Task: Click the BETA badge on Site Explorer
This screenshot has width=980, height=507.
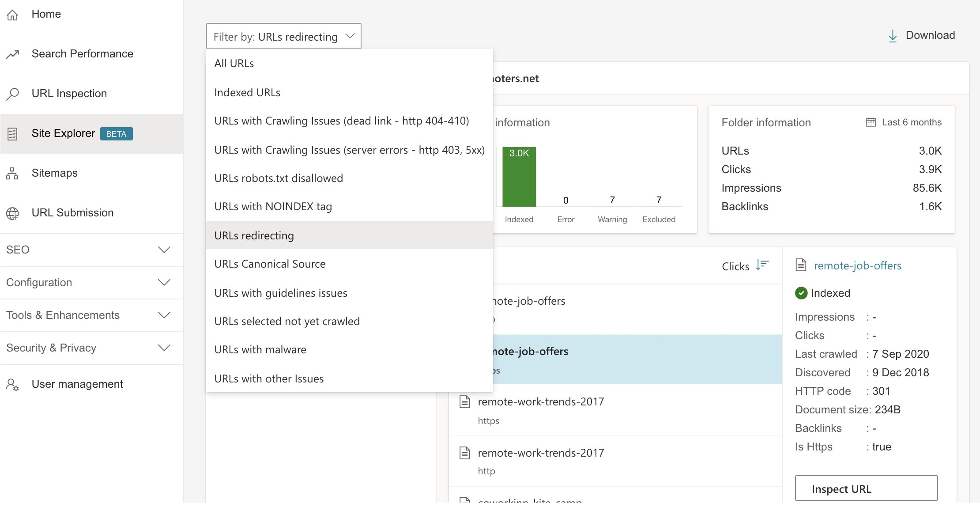Action: point(116,134)
